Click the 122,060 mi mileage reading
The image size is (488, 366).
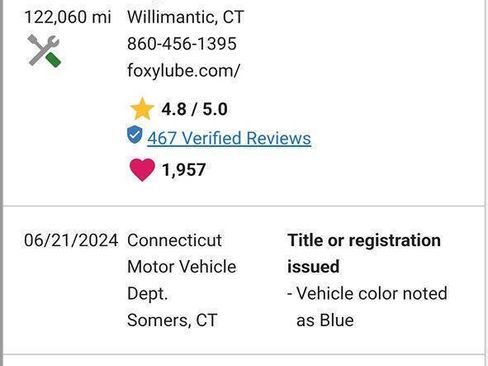pos(68,17)
